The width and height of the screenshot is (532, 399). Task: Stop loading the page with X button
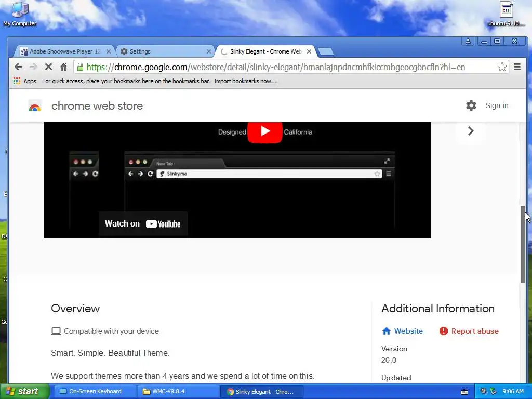48,67
